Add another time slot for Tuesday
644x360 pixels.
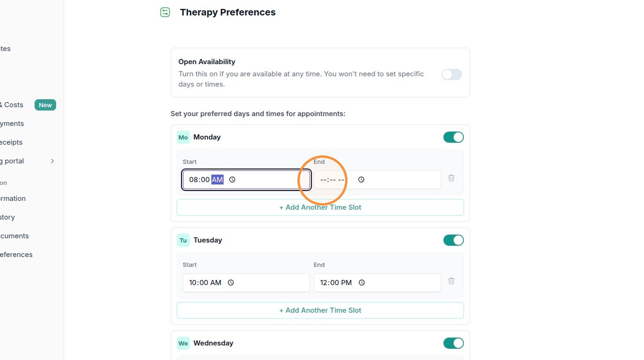320,310
